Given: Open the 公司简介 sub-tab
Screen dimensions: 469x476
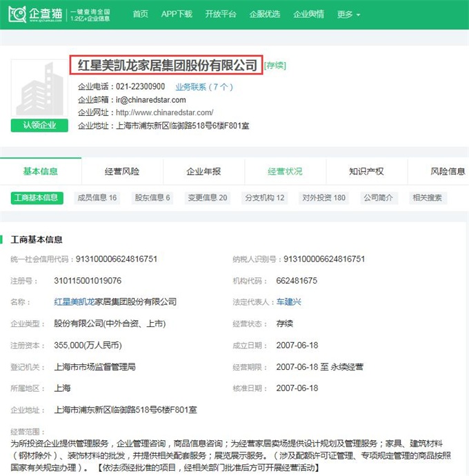Looking at the screenshot, I should pyautogui.click(x=379, y=198).
